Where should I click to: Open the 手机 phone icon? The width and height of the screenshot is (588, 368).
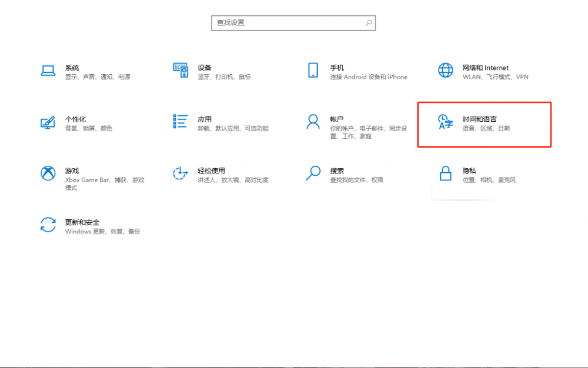coord(313,70)
